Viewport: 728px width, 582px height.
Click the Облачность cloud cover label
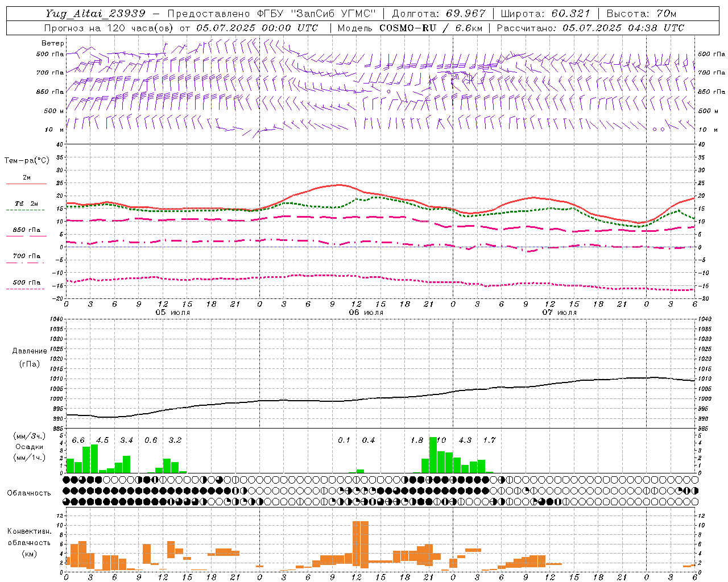tap(28, 493)
